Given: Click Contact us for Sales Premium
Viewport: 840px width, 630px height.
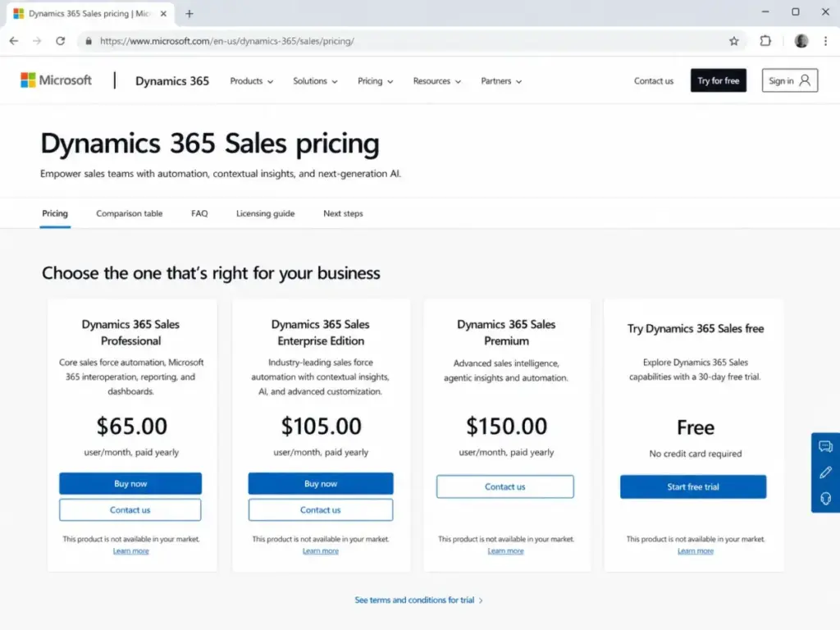Looking at the screenshot, I should click(504, 486).
